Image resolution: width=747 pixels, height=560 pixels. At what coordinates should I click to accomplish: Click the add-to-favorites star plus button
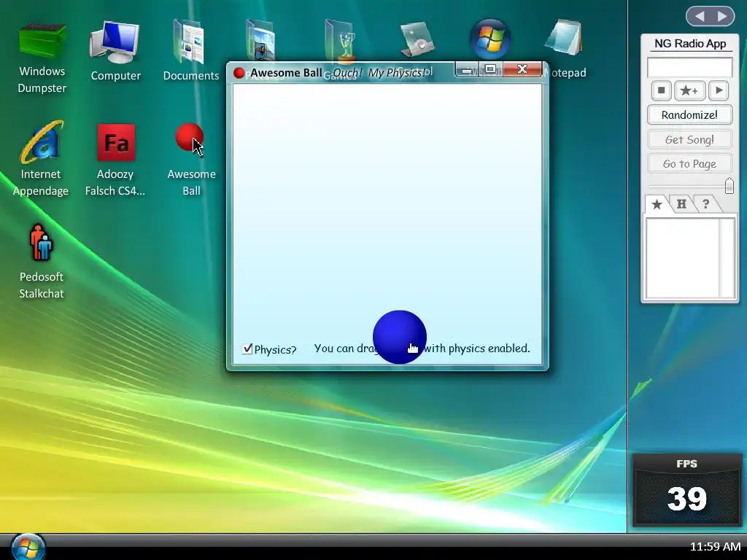point(689,90)
